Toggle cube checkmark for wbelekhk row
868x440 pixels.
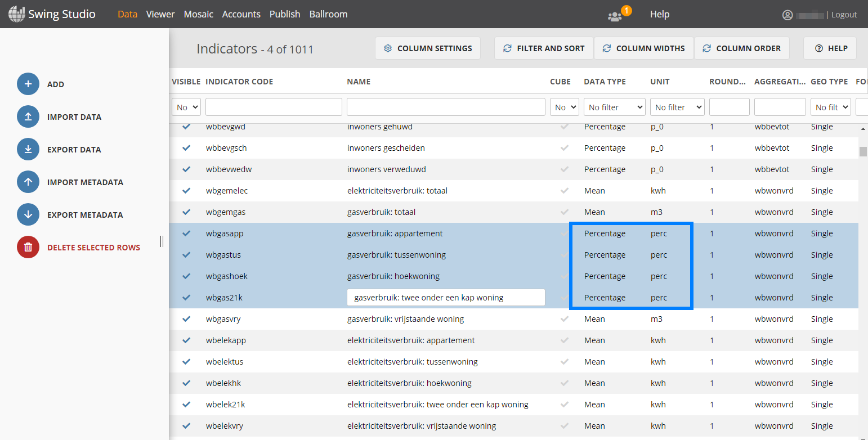click(x=565, y=383)
